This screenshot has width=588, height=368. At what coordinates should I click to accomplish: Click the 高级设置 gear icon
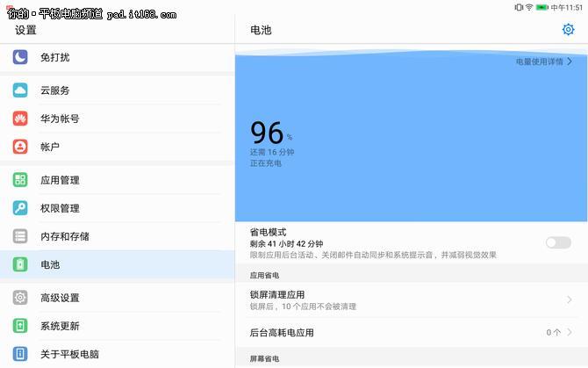point(20,298)
